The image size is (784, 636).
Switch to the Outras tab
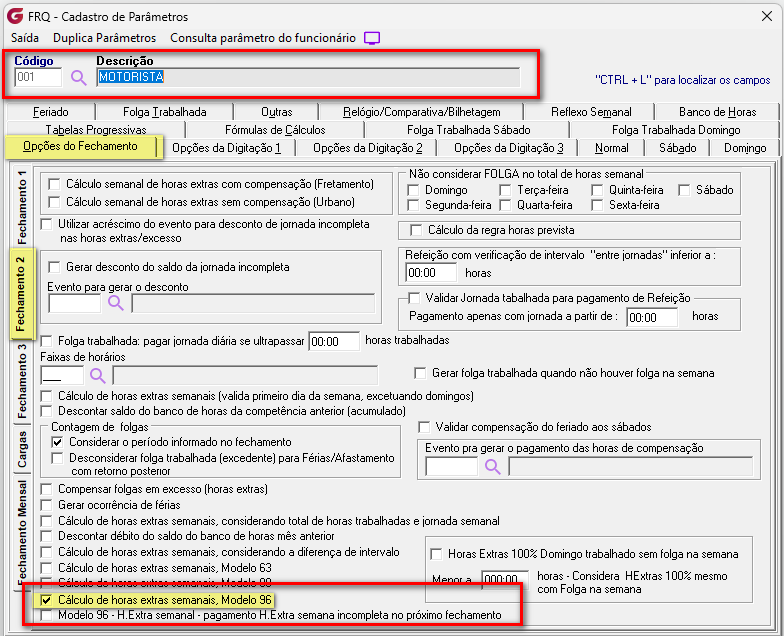click(x=276, y=112)
